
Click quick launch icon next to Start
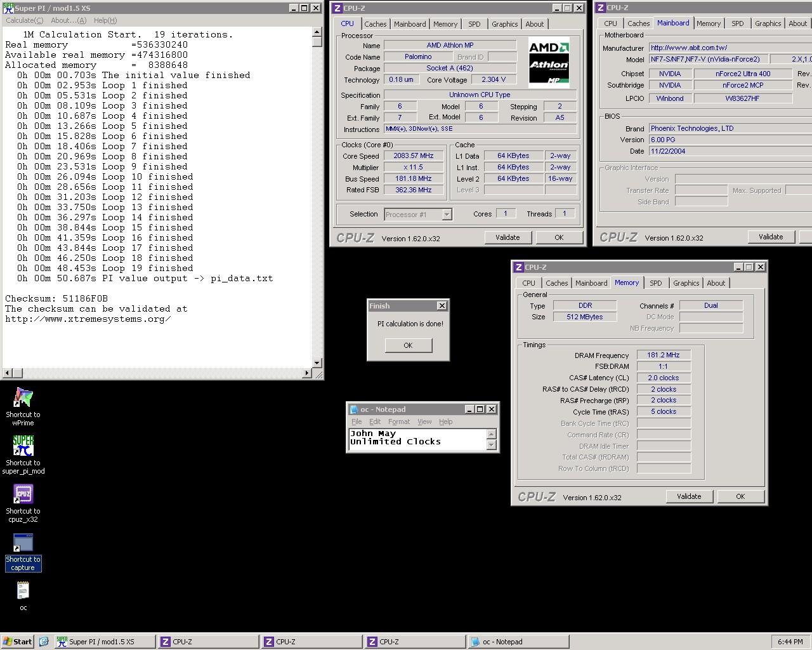point(44,642)
